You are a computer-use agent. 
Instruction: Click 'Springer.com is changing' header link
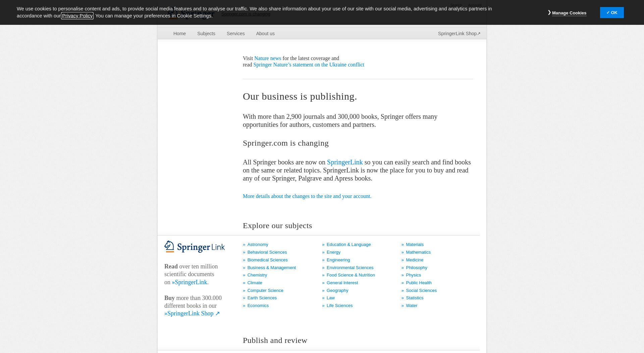pos(246,14)
